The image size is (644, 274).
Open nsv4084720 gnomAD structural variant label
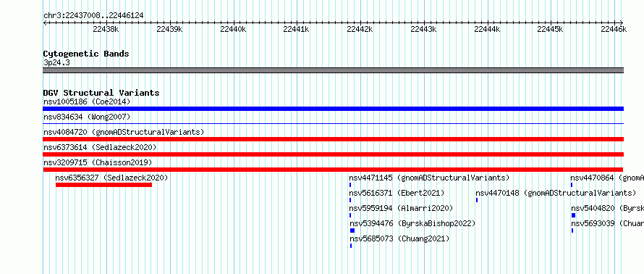click(124, 132)
